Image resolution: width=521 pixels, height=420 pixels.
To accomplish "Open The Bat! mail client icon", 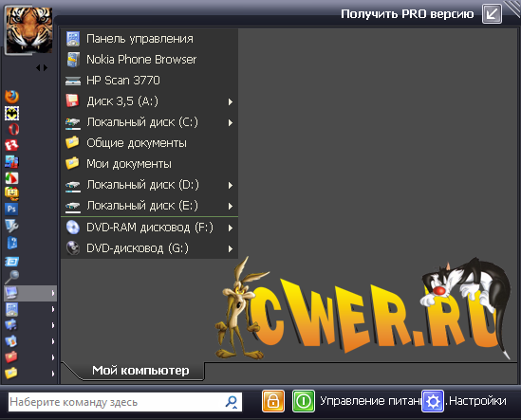I will (x=11, y=113).
